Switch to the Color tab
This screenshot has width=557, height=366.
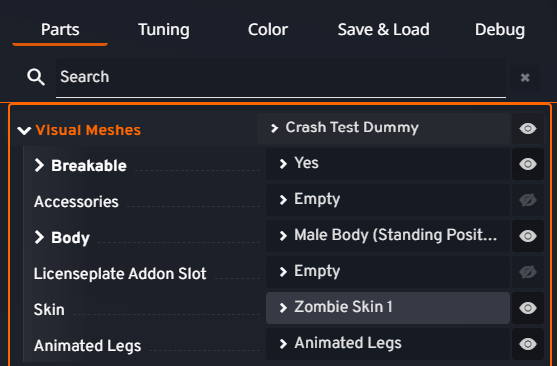(268, 30)
